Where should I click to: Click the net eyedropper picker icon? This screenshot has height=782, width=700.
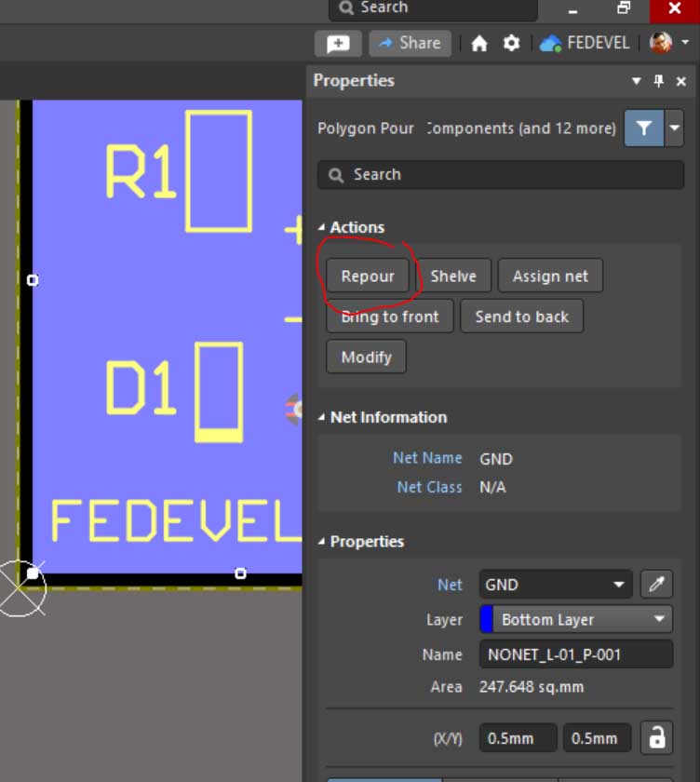656,585
